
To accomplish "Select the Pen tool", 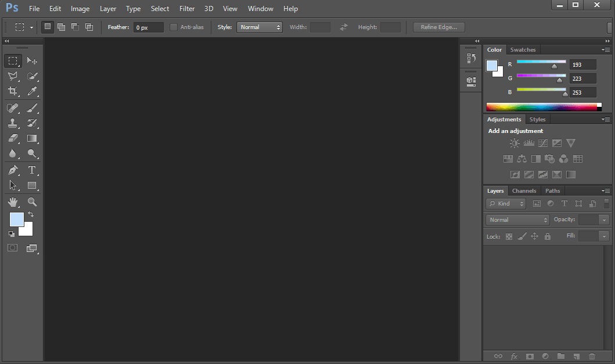I will click(x=13, y=170).
